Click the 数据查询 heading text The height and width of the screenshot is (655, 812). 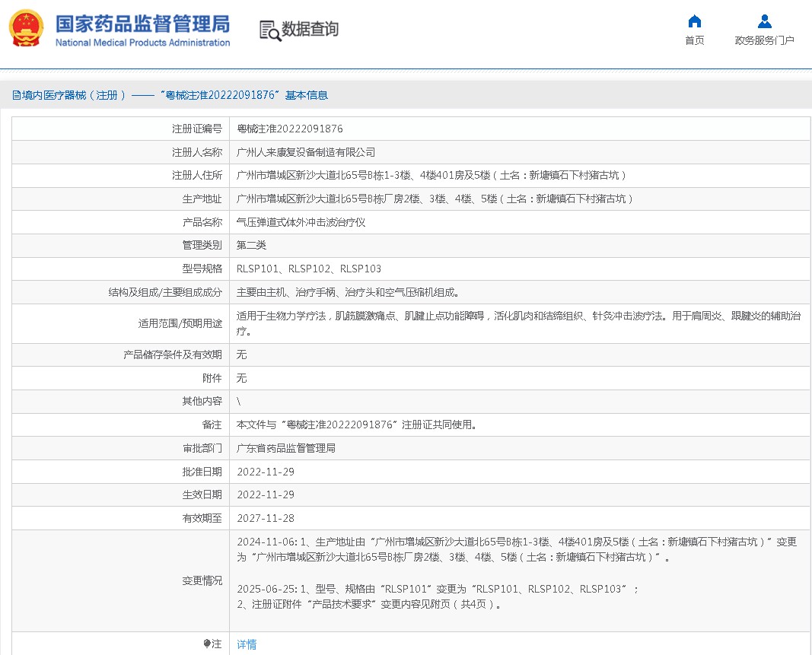(310, 29)
